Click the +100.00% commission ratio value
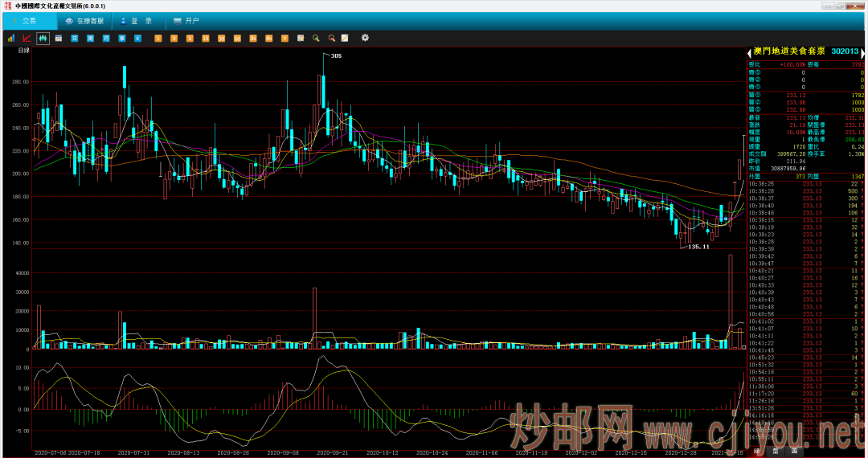Viewport: 868px width, 458px height. click(x=792, y=65)
